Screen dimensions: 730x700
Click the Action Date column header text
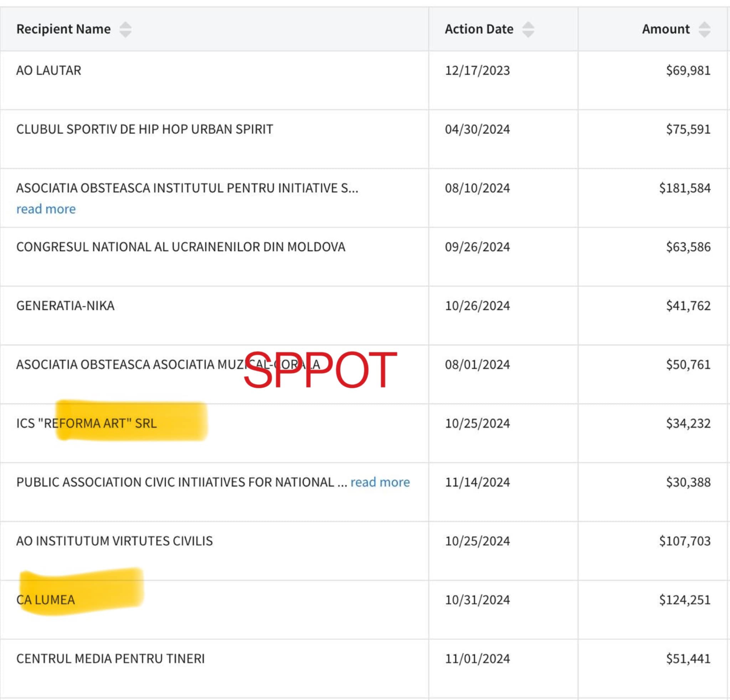pyautogui.click(x=479, y=29)
